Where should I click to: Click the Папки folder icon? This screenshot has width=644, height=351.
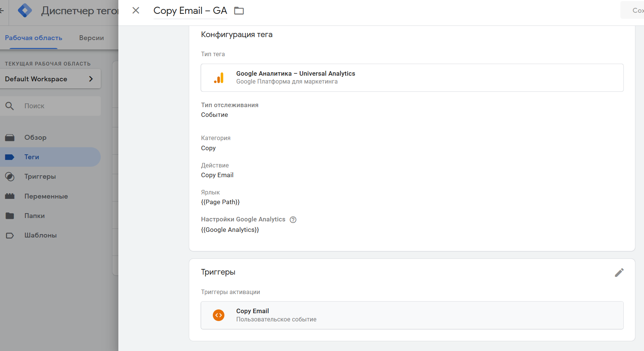(x=10, y=216)
